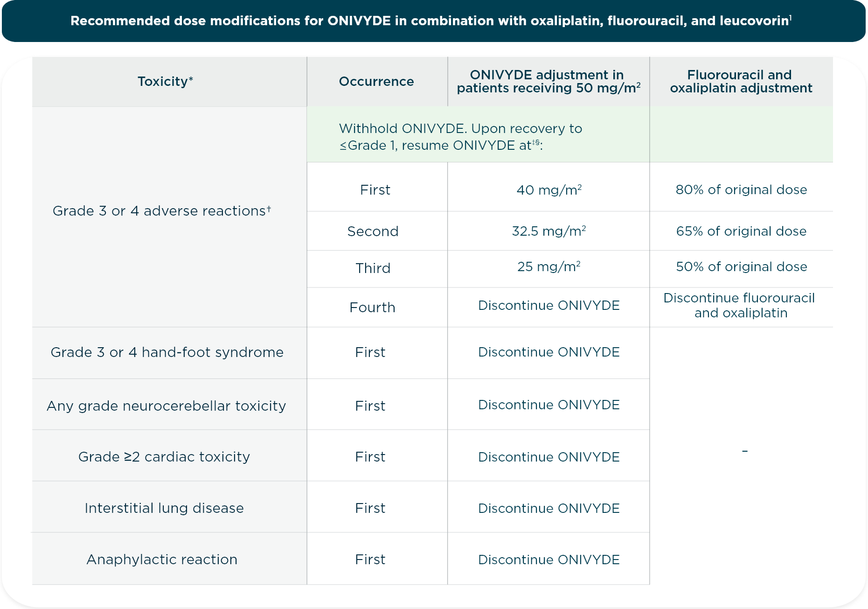Select the Anaphylactic reaction row label
Image resolution: width=868 pixels, height=609 pixels.
point(162,559)
